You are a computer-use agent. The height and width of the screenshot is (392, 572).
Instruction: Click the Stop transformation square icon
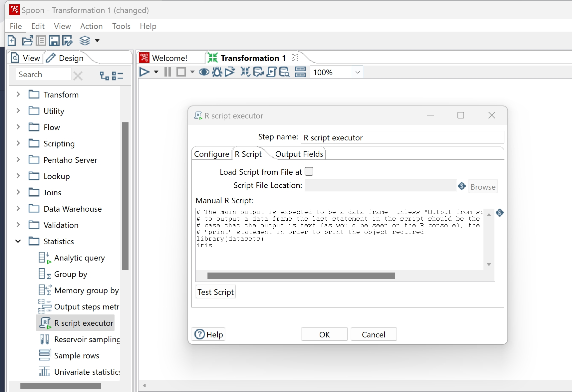pos(181,72)
